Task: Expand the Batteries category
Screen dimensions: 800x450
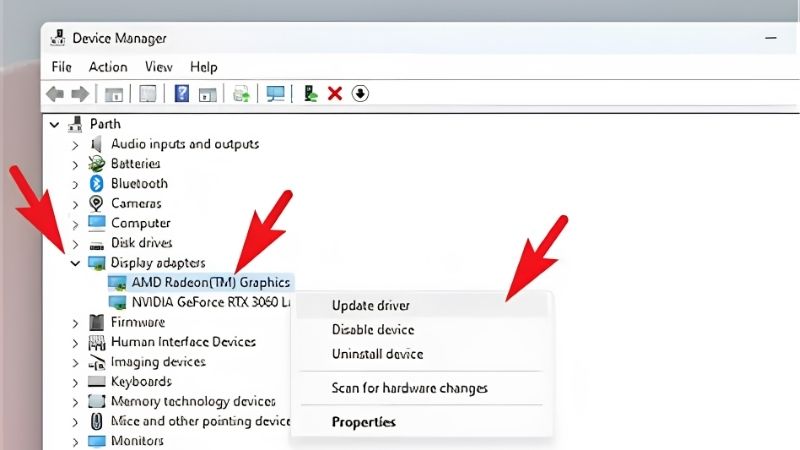Action: [76, 165]
